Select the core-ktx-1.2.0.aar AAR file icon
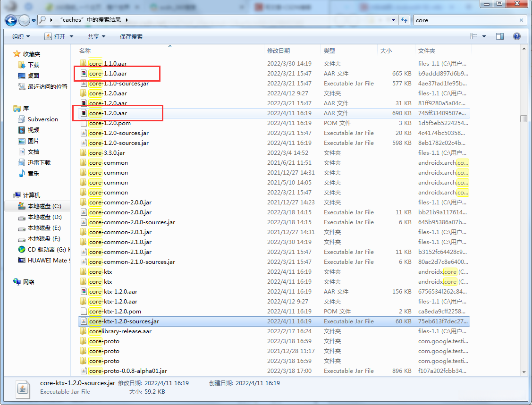Image resolution: width=532 pixels, height=405 pixels. (x=84, y=291)
